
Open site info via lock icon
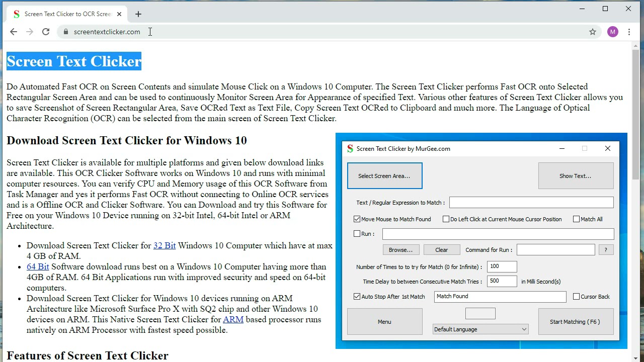(65, 32)
